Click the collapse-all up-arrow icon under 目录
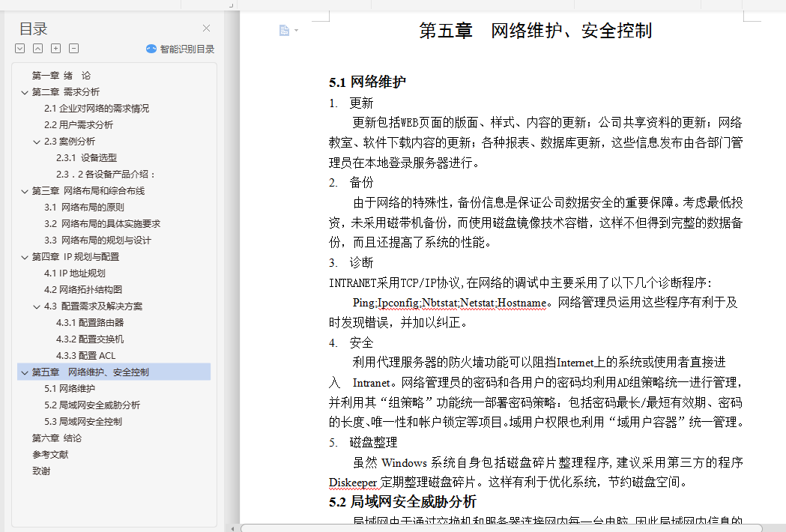 point(38,49)
